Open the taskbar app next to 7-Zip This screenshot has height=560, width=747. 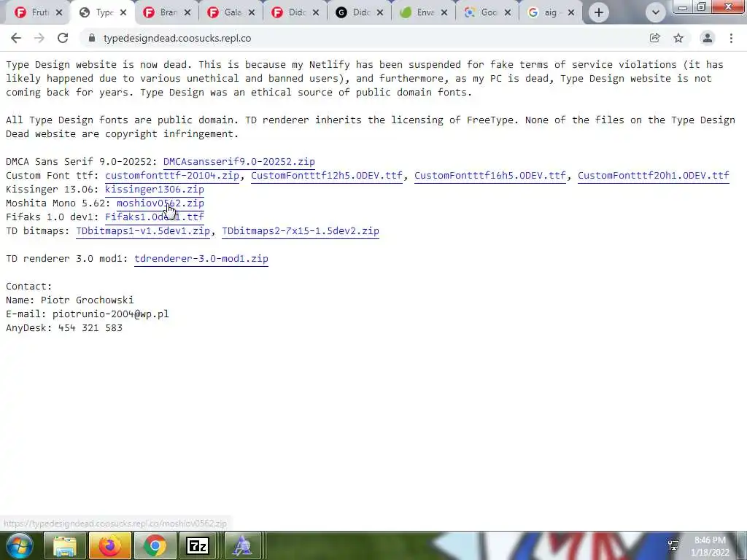click(x=242, y=545)
